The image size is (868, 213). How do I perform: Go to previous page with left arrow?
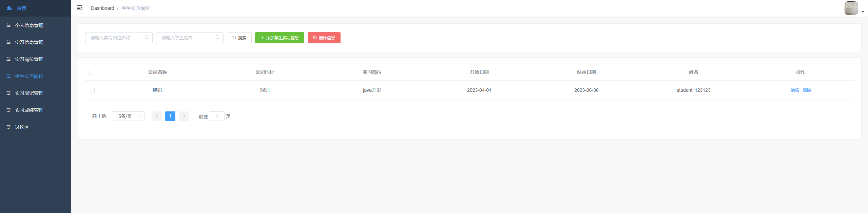coord(157,116)
